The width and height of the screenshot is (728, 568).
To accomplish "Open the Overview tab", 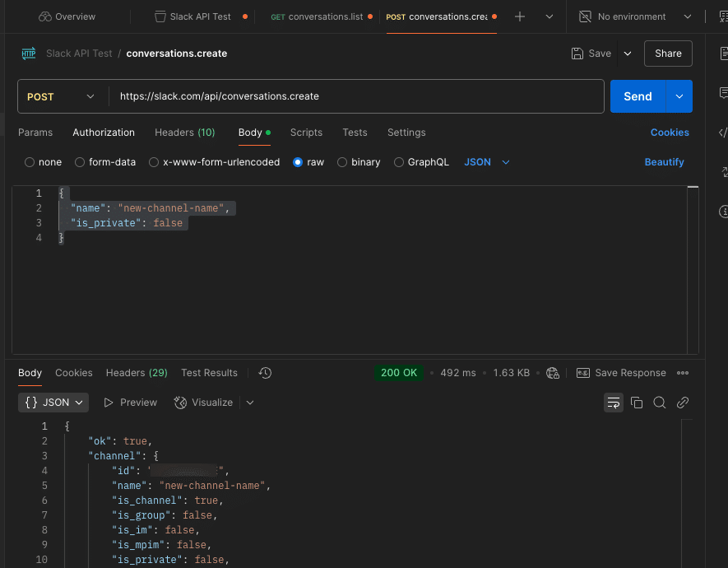I will click(67, 16).
